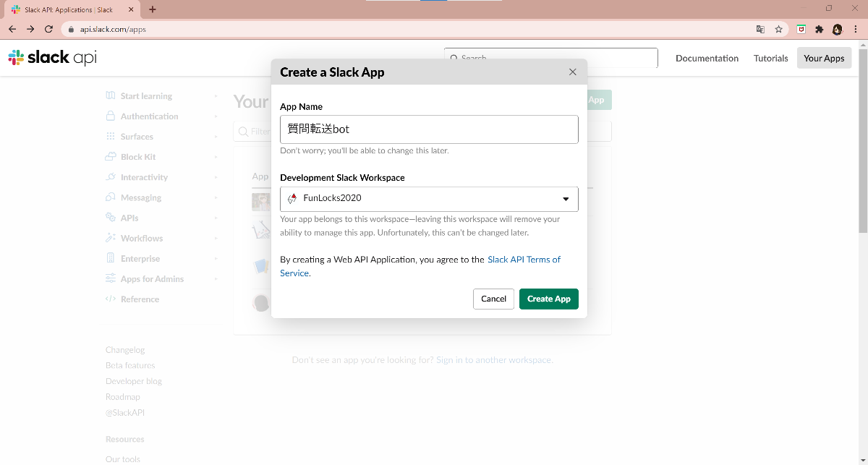Open the Chrome three-dot menu
The height and width of the screenshot is (465, 868).
tap(856, 29)
